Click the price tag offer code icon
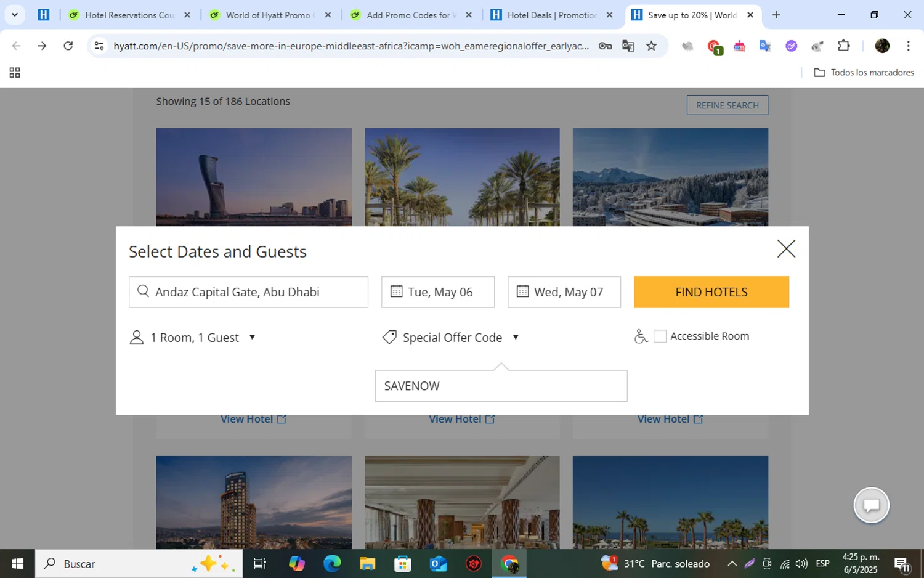 (x=389, y=337)
